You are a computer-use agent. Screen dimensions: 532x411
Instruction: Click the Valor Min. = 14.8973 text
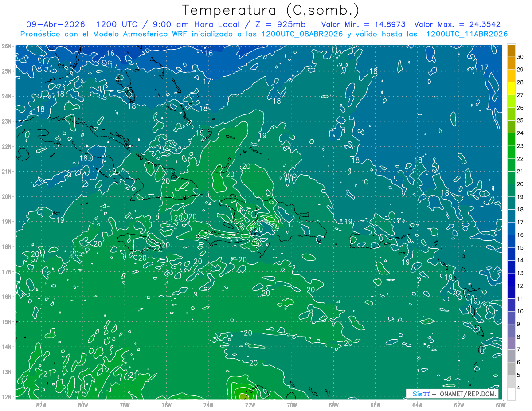pyautogui.click(x=364, y=24)
